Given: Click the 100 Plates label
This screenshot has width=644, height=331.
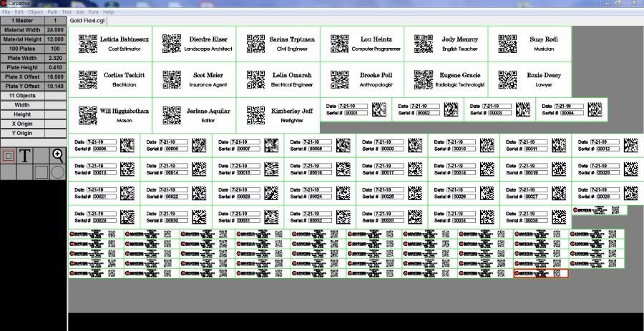Looking at the screenshot, I should (22, 49).
